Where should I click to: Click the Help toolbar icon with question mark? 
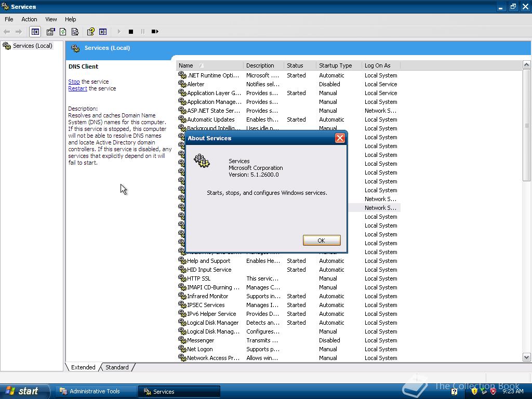pyautogui.click(x=90, y=32)
